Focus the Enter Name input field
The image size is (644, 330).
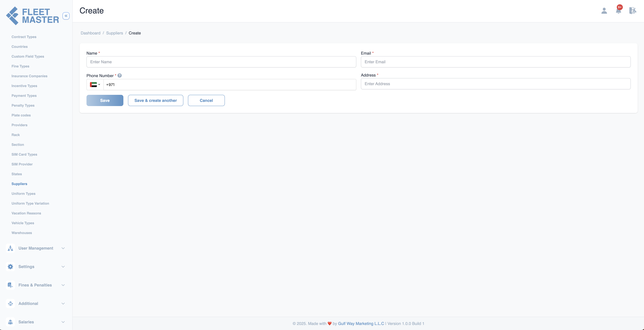[x=221, y=62]
